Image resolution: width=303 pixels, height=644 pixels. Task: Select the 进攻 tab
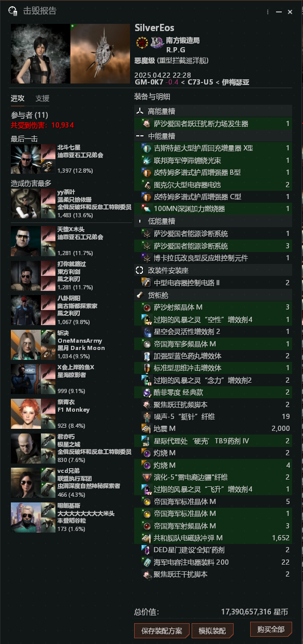(x=18, y=99)
